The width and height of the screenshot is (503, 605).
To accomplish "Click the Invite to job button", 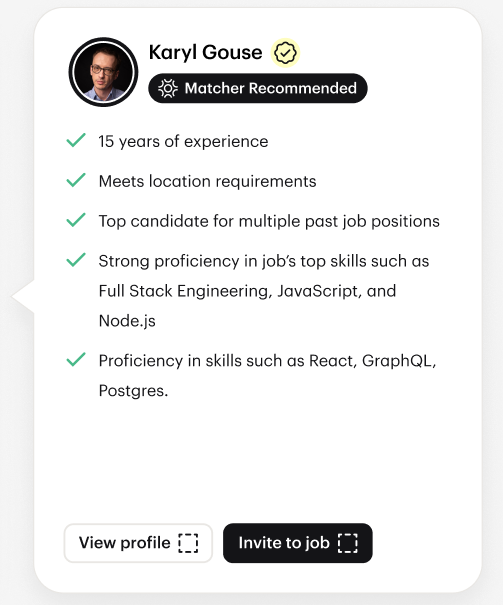I will point(298,543).
